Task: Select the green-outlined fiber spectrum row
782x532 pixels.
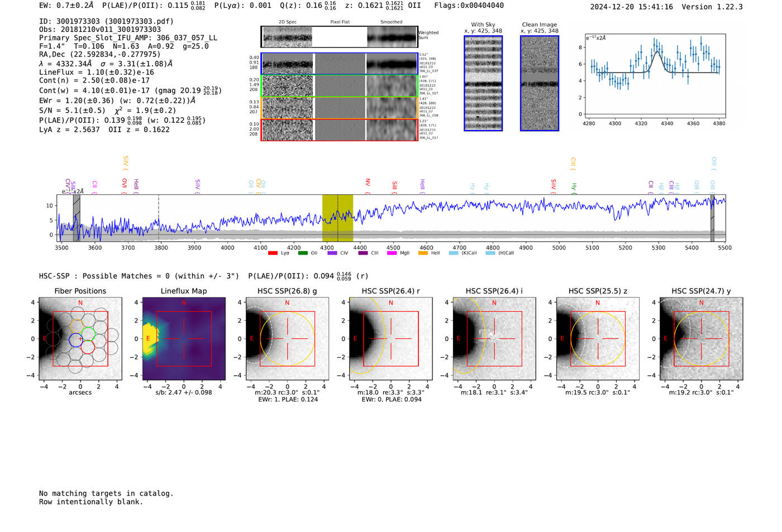Action: 340,86
